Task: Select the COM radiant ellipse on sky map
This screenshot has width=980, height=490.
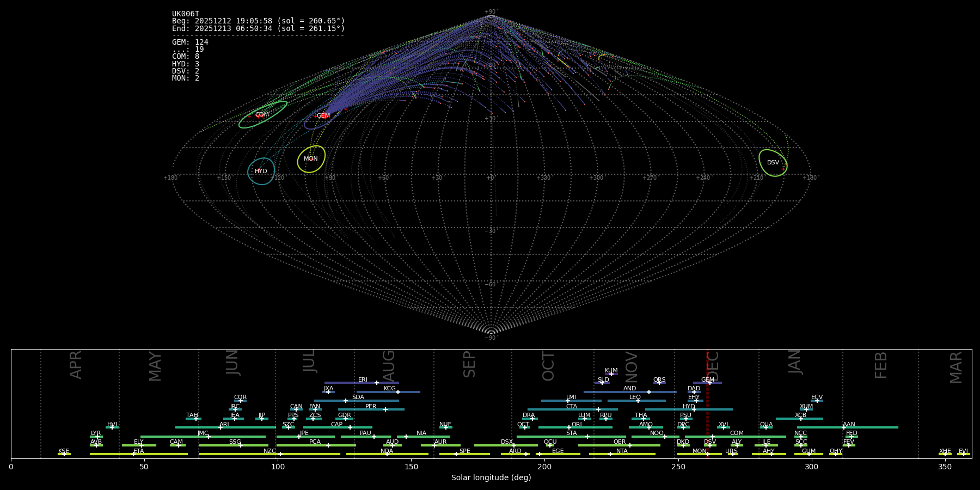Action: (263, 115)
